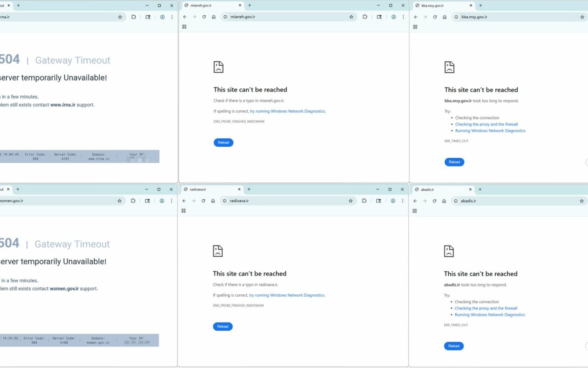Click the reload toolbar icon in mianeh.gov.ir window
588x368 pixels.
[x=204, y=17]
